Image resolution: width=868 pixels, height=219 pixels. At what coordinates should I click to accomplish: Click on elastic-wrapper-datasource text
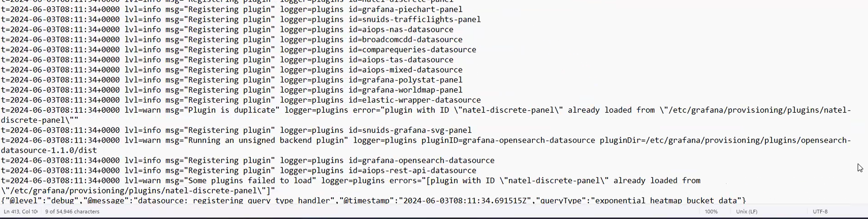pyautogui.click(x=421, y=100)
